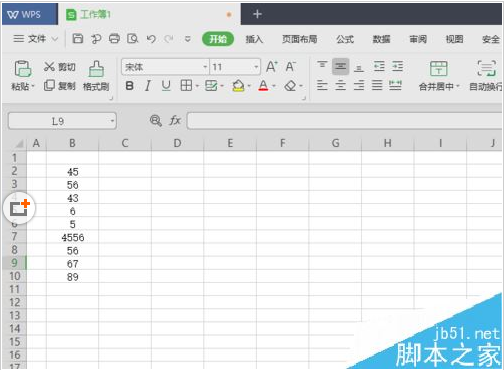Click the floating screenshot plus button
Image resolution: width=504 pixels, height=370 pixels.
[x=19, y=209]
